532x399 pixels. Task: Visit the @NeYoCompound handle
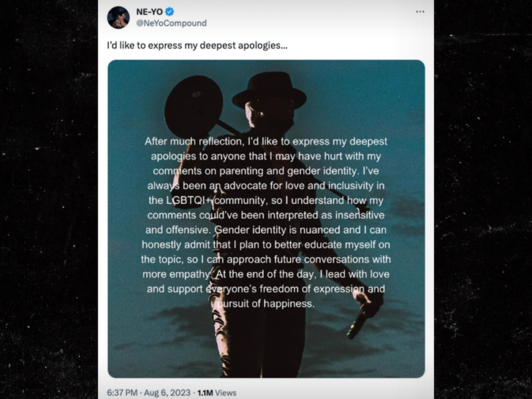coord(171,23)
